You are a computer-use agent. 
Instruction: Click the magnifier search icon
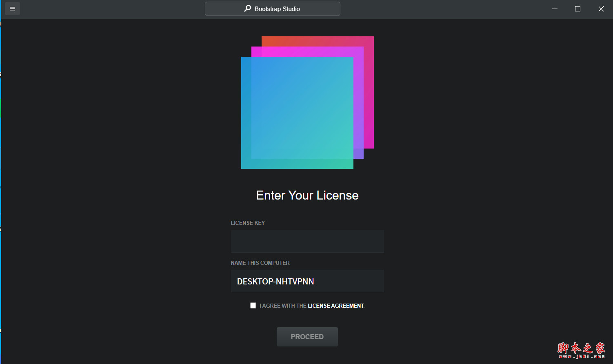[x=248, y=8]
